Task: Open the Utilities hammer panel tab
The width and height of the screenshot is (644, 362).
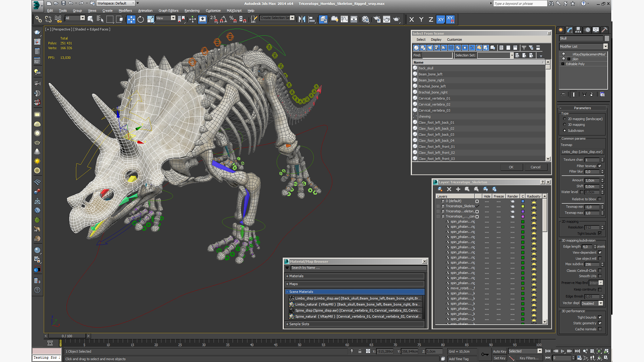Action: point(604,30)
